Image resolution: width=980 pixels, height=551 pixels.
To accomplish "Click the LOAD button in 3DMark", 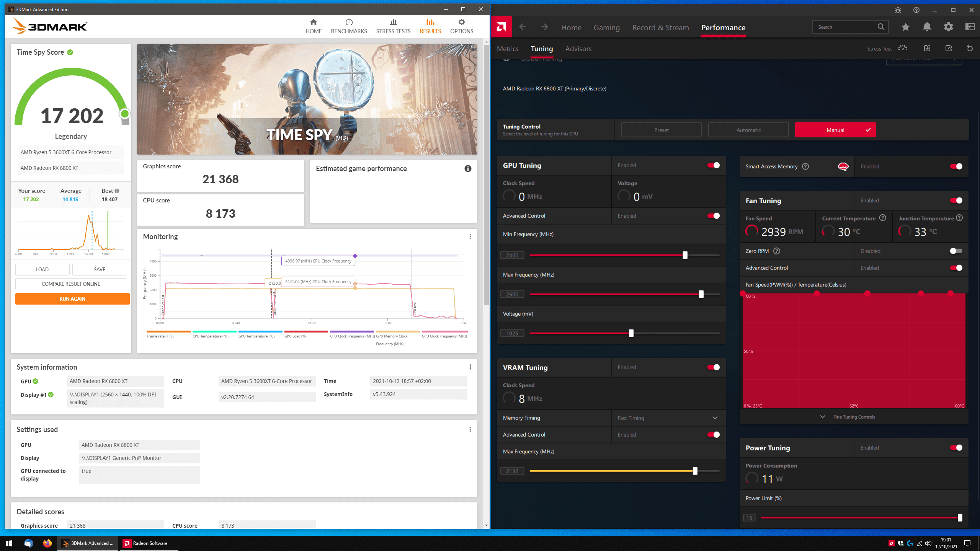I will pyautogui.click(x=42, y=269).
